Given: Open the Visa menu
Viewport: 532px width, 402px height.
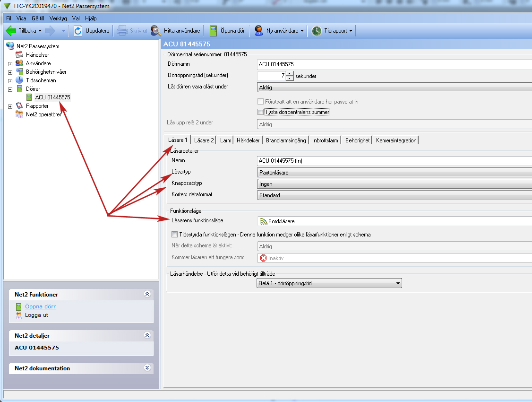Looking at the screenshot, I should [21, 18].
